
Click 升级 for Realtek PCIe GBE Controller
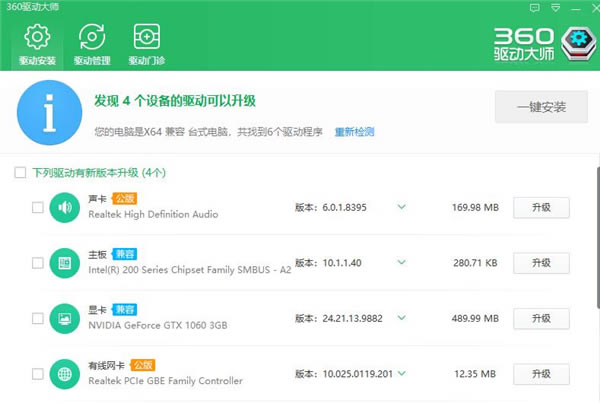coord(541,374)
